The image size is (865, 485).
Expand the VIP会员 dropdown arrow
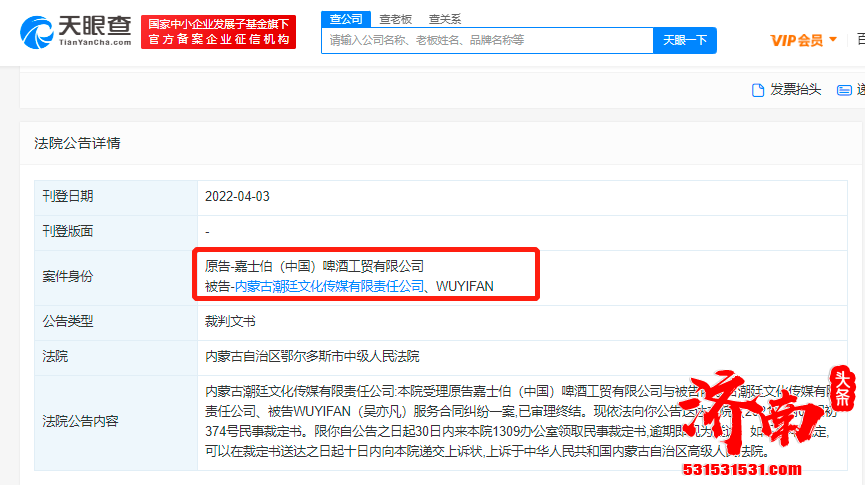pyautogui.click(x=833, y=39)
